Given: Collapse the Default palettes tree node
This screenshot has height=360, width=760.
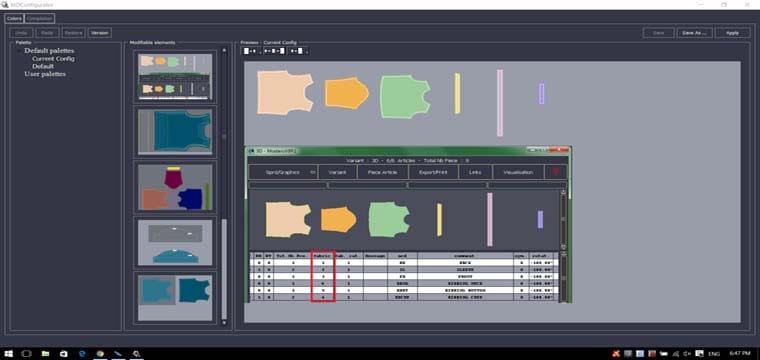Looking at the screenshot, I should click(x=20, y=51).
